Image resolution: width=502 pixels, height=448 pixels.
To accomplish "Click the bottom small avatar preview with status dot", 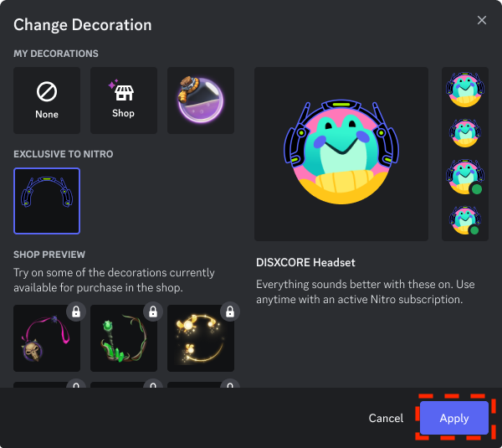I will (x=465, y=220).
